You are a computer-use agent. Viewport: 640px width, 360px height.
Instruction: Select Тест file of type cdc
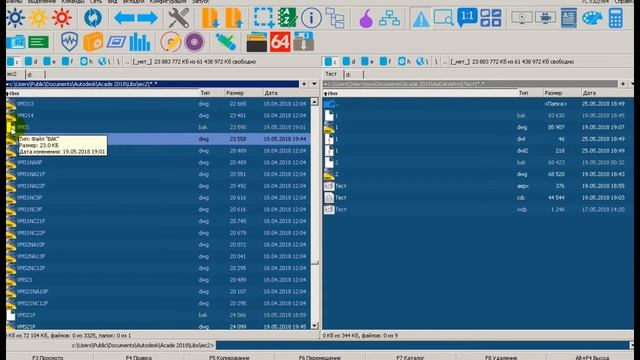point(478,198)
